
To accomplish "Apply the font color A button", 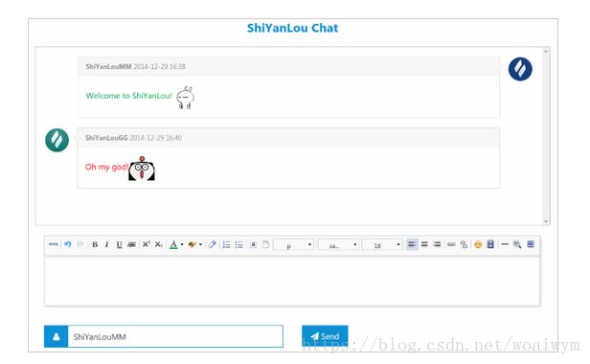I will point(173,244).
